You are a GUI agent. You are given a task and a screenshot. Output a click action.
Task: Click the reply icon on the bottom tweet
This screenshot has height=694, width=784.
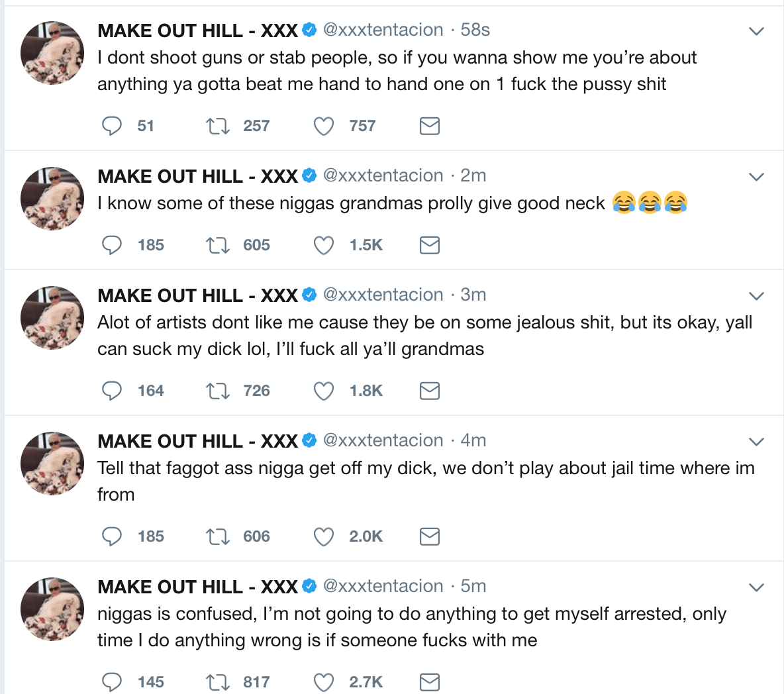pos(112,681)
